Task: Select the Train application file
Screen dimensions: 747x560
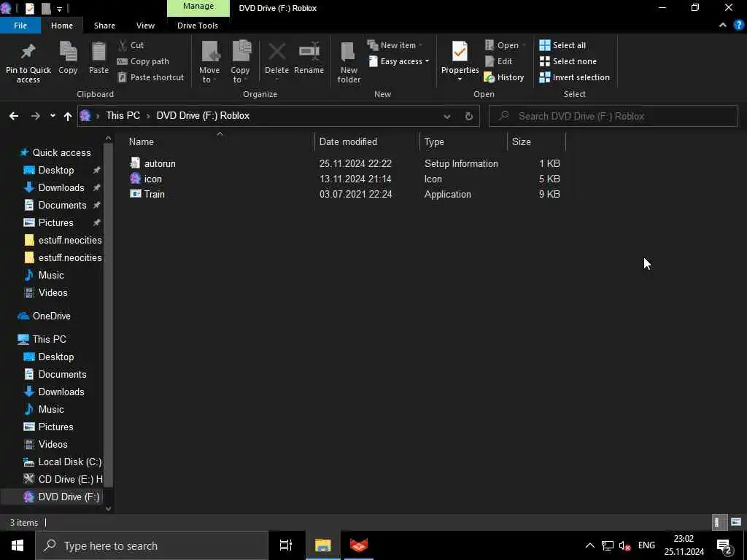Action: click(x=155, y=194)
